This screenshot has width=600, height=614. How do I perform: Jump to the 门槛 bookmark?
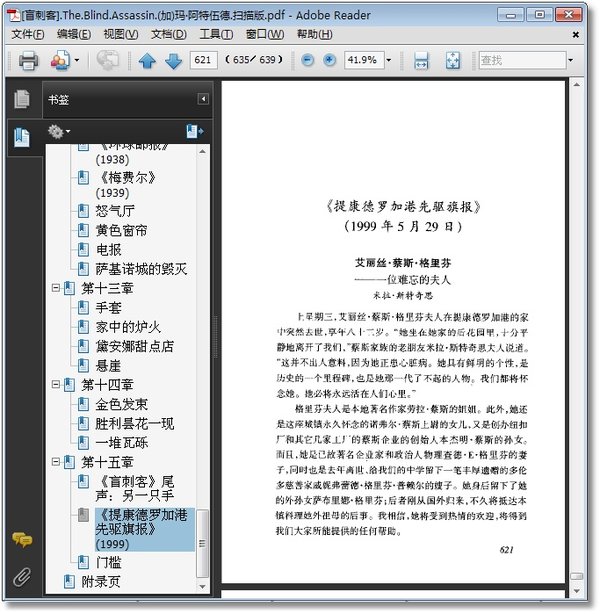[x=108, y=562]
